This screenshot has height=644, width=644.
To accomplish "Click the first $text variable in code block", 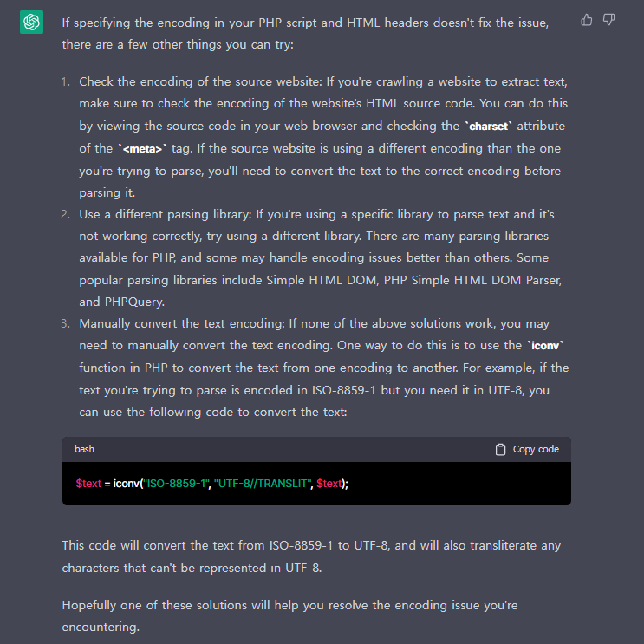I will click(88, 484).
